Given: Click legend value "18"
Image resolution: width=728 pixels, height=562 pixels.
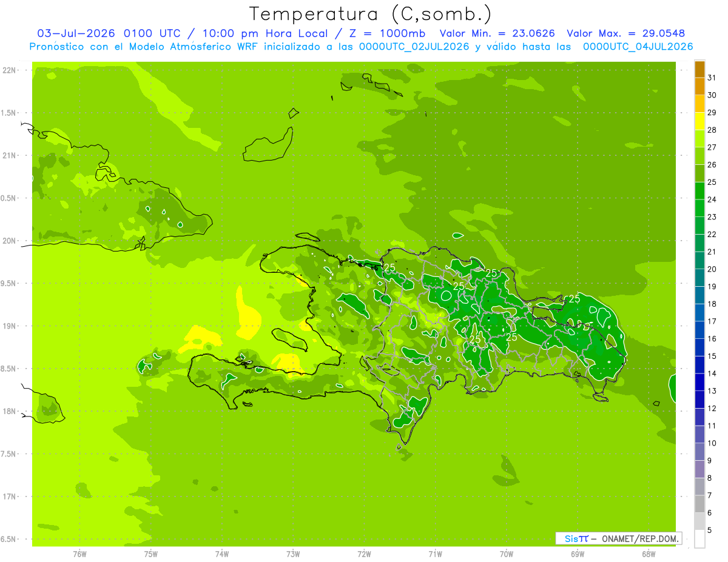Looking at the screenshot, I should [712, 304].
